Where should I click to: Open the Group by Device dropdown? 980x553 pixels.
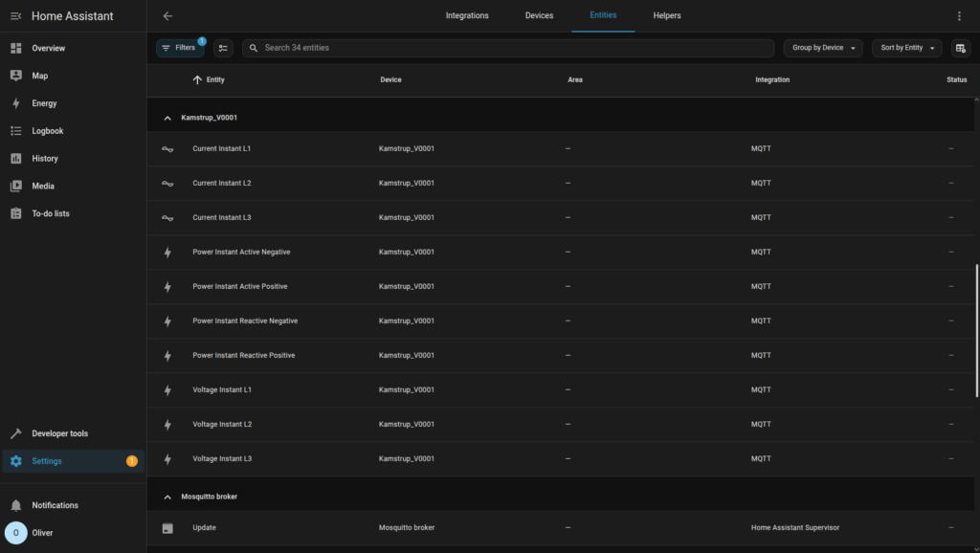(x=823, y=48)
